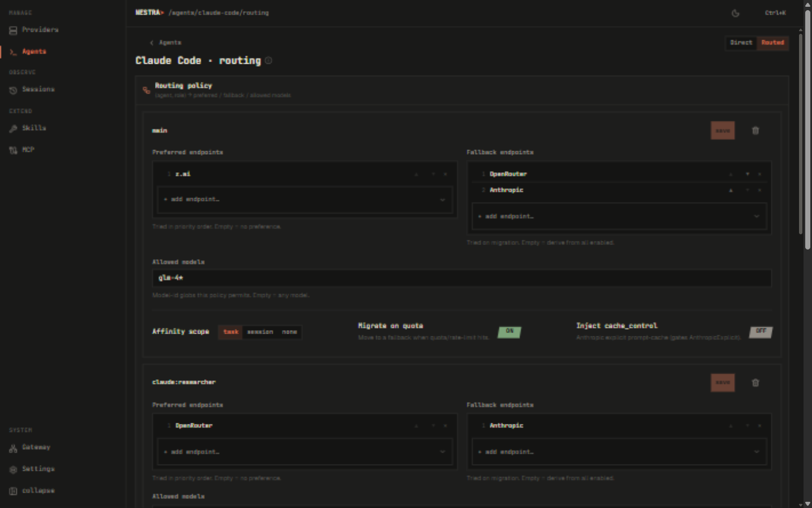Viewport: 812px width, 508px height.
Task: Set Affinity scope to session
Action: click(x=260, y=332)
